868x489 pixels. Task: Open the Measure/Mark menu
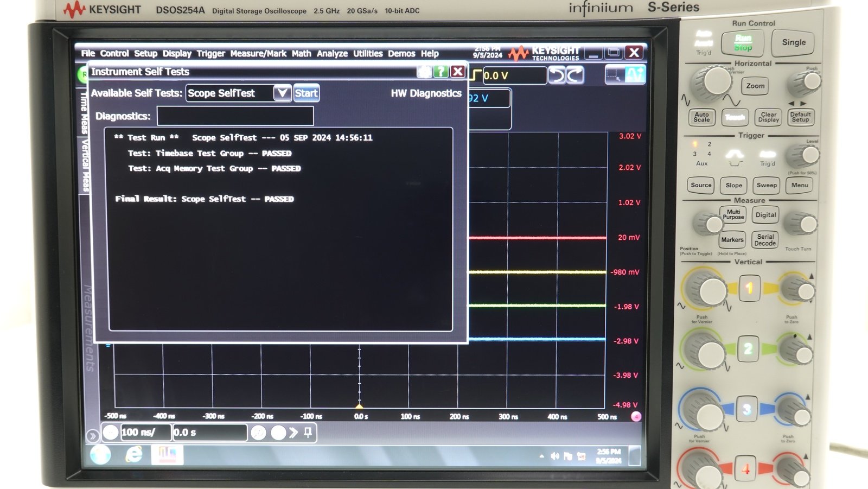click(x=258, y=53)
